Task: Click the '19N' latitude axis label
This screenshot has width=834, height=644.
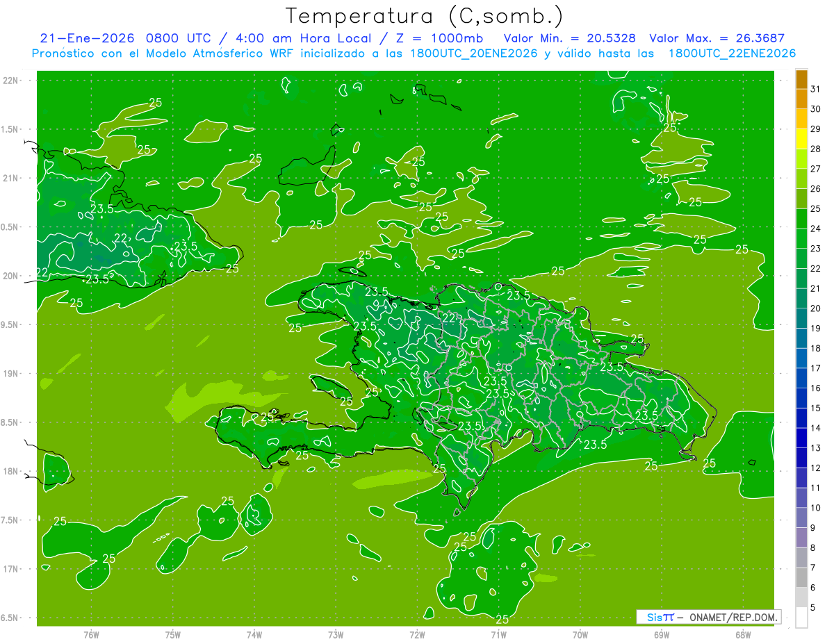Action: click(10, 374)
